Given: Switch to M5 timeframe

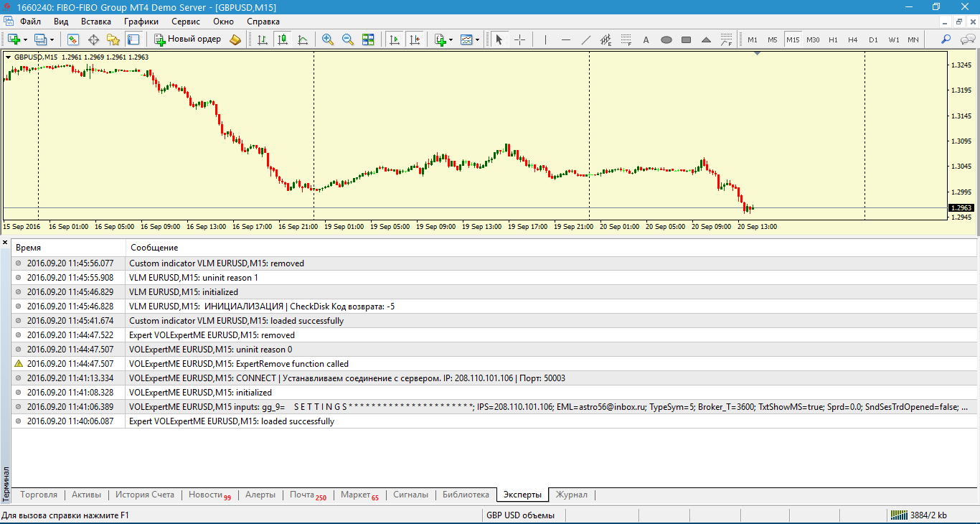Looking at the screenshot, I should [773, 39].
